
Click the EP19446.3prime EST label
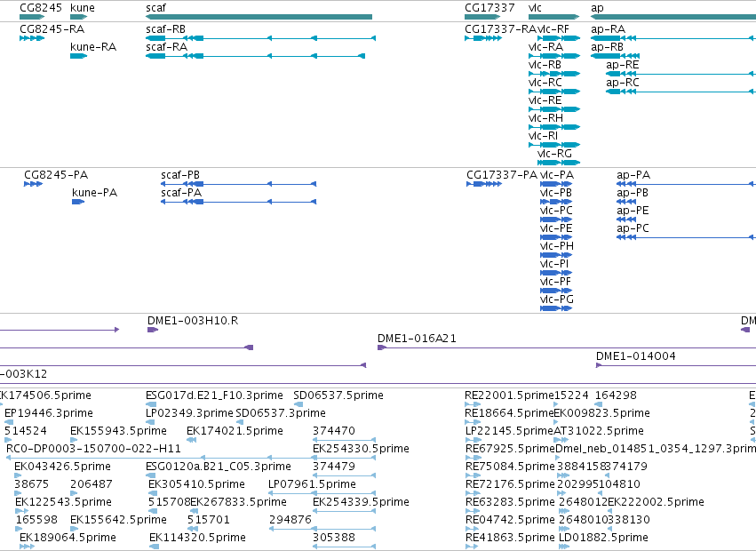click(49, 413)
